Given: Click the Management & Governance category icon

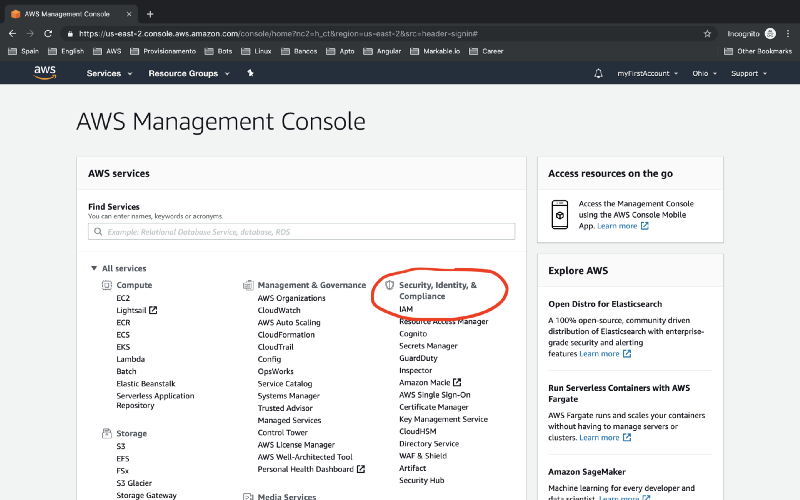Looking at the screenshot, I should point(248,285).
